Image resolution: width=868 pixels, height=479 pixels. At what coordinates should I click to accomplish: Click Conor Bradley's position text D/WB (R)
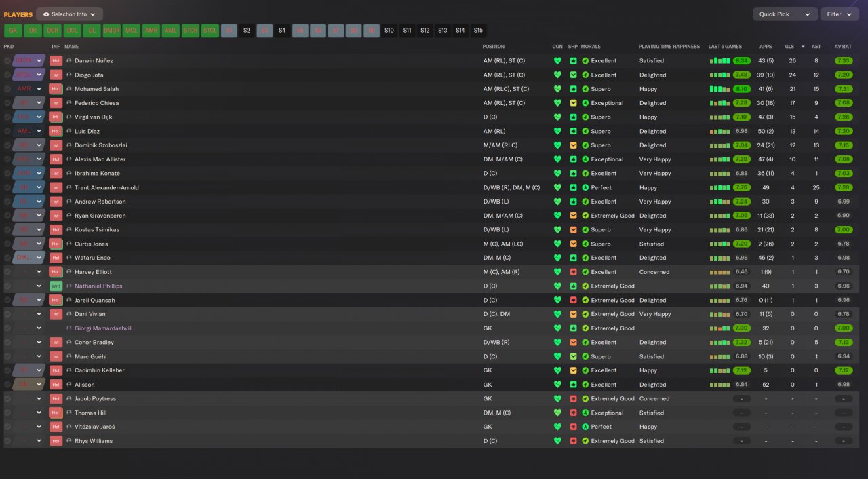[x=498, y=343]
